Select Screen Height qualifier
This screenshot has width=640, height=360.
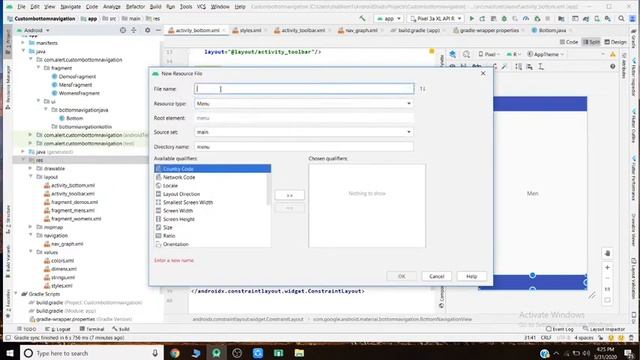pos(212,219)
